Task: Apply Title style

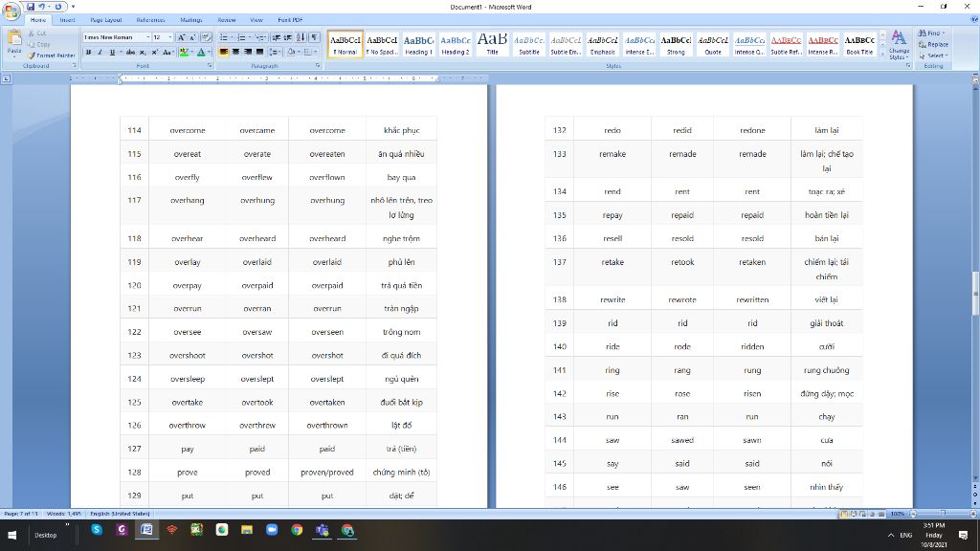Action: pyautogui.click(x=493, y=44)
